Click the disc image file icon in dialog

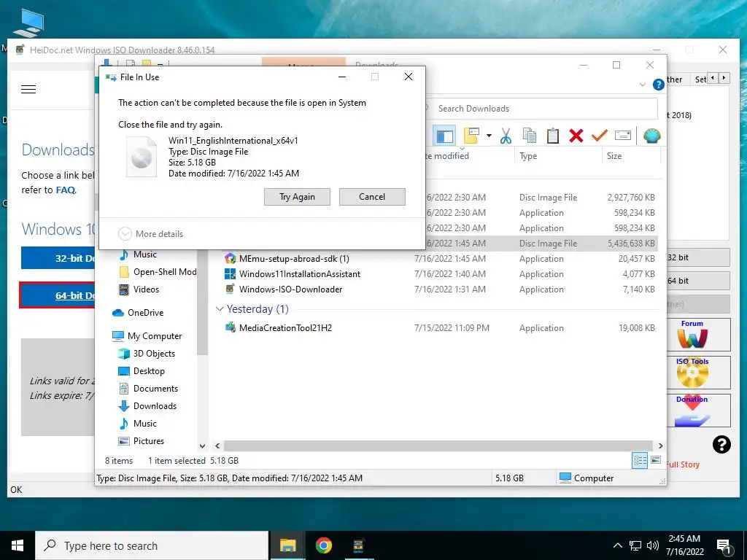(x=142, y=157)
